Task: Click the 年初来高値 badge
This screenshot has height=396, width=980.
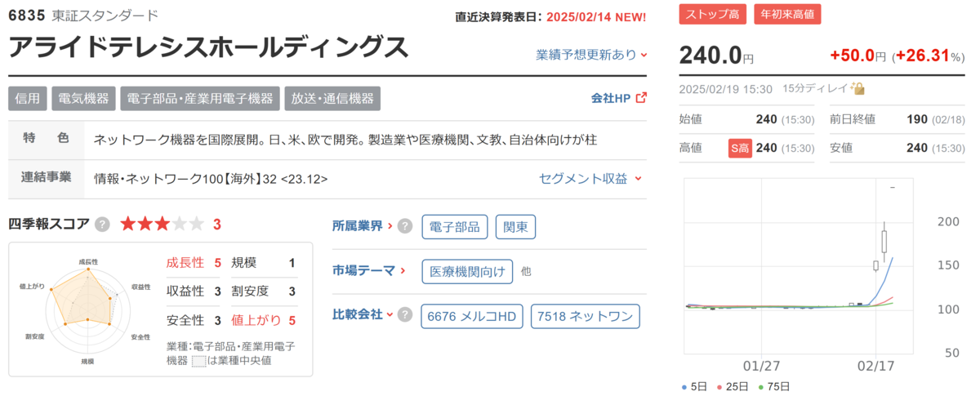Action: 787,14
